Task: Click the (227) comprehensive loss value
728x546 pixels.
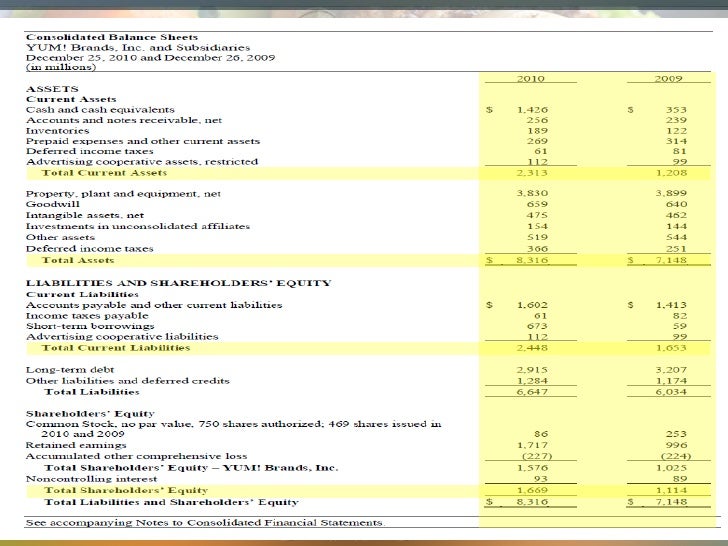Action: [538, 456]
